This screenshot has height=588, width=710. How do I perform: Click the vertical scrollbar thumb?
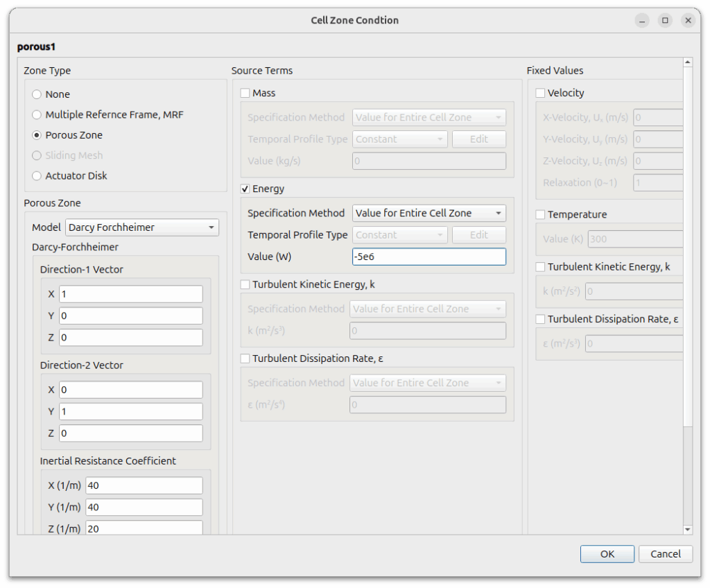click(x=687, y=246)
